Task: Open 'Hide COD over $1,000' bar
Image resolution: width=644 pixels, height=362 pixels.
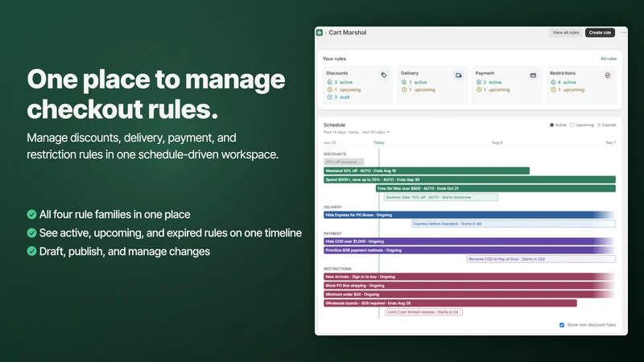Action: click(469, 241)
